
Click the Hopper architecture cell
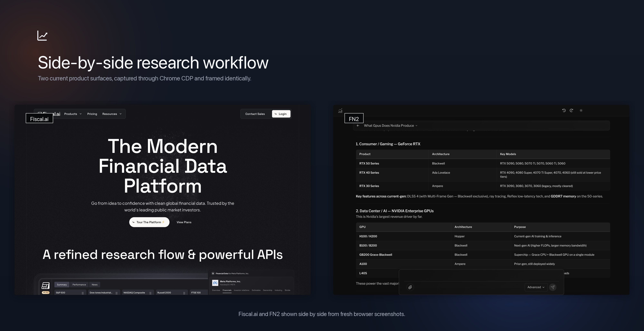click(459, 236)
